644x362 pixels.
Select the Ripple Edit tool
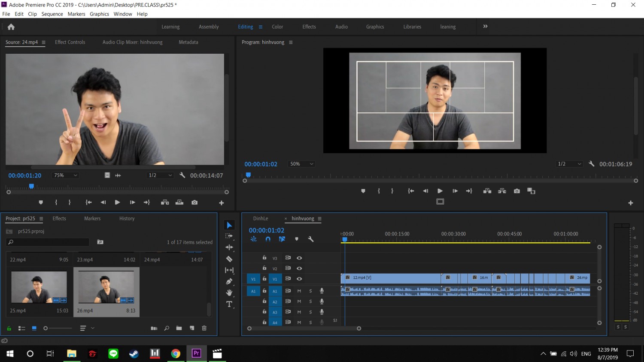229,247
